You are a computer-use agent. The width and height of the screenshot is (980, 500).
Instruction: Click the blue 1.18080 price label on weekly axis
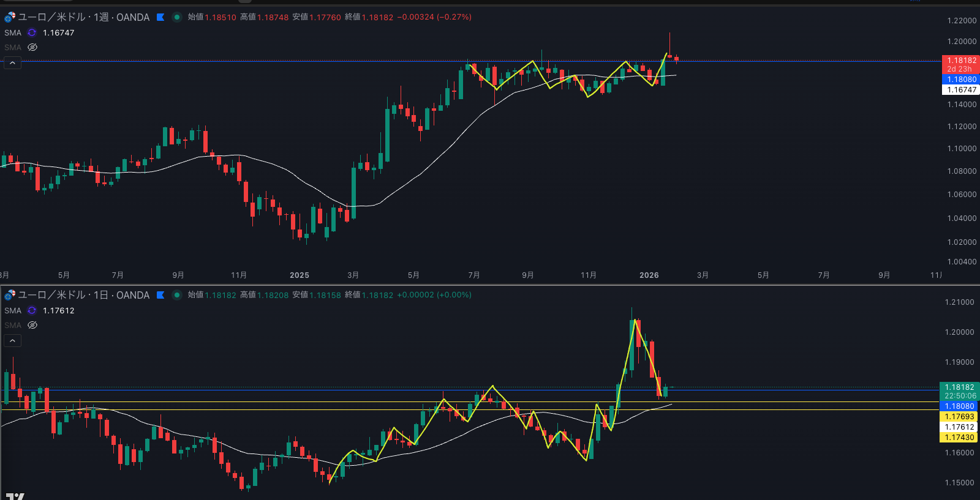(960, 80)
